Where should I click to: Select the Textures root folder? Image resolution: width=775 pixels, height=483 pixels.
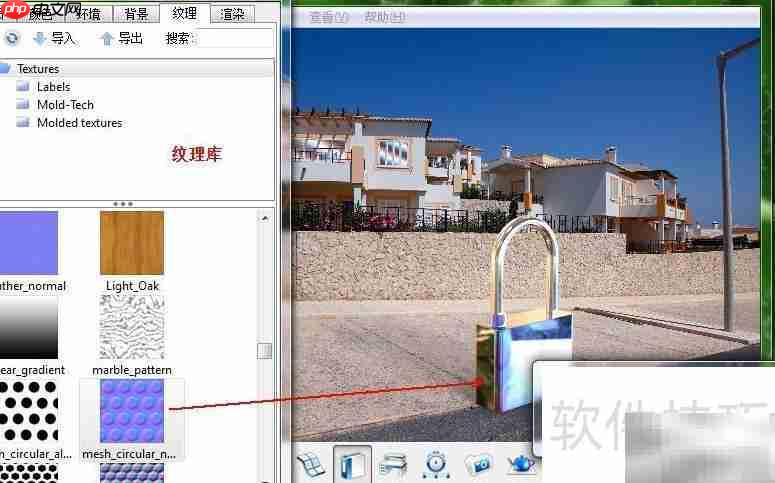click(38, 69)
